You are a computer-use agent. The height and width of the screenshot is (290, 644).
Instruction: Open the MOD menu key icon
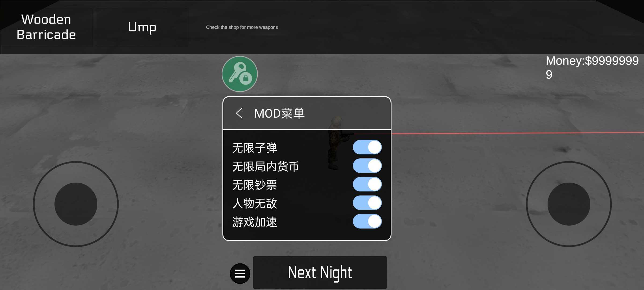tap(239, 74)
